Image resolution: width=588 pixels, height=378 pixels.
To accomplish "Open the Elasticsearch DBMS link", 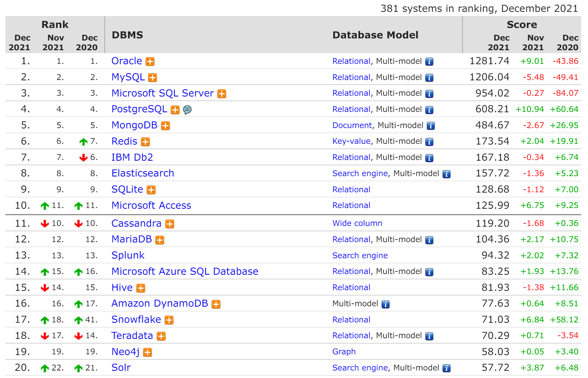I will 143,173.
